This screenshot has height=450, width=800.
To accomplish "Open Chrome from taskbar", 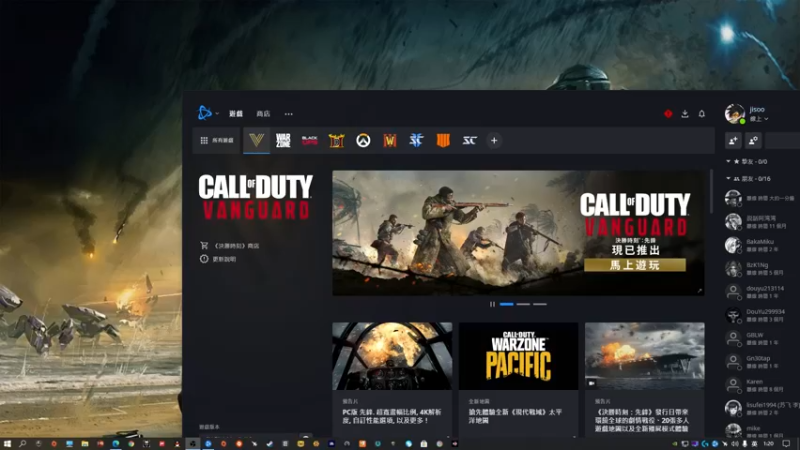I will pos(131,444).
